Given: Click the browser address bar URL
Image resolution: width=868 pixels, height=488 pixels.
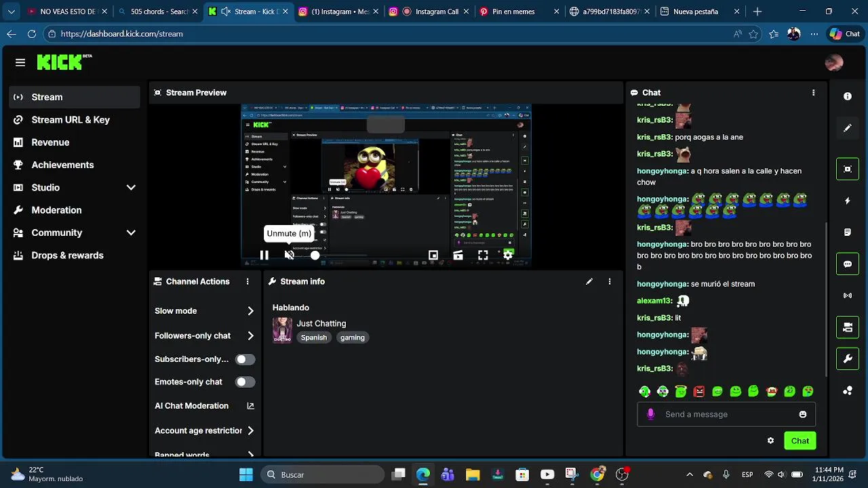Looking at the screenshot, I should (x=122, y=34).
